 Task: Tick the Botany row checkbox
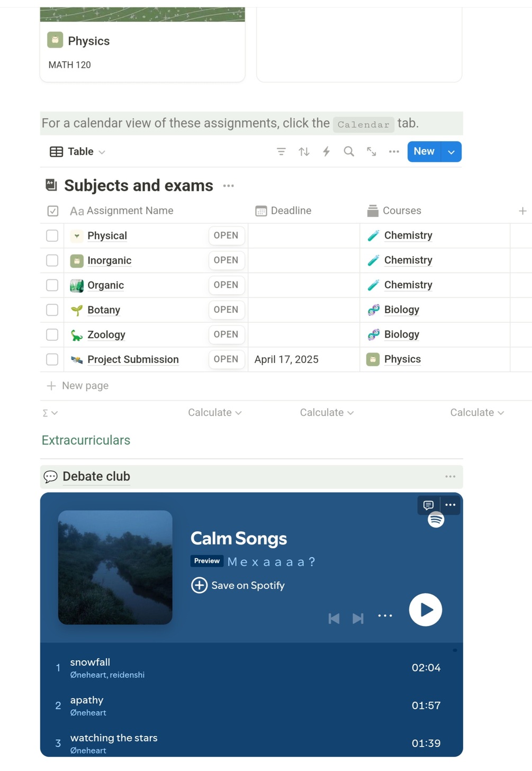(52, 310)
